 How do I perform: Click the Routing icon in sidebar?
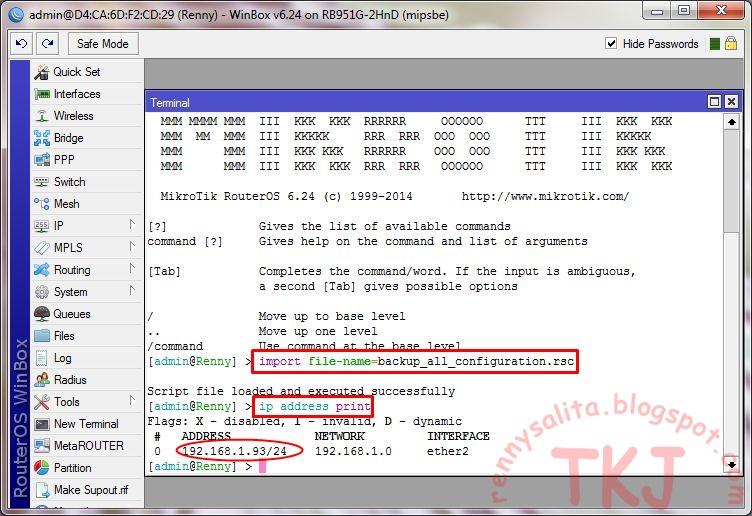[42, 270]
